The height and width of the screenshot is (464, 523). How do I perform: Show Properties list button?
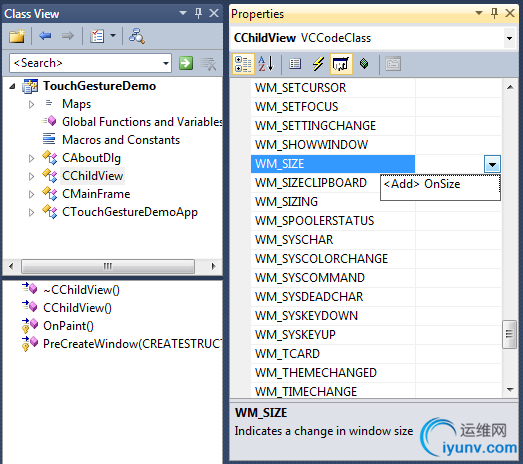[295, 64]
